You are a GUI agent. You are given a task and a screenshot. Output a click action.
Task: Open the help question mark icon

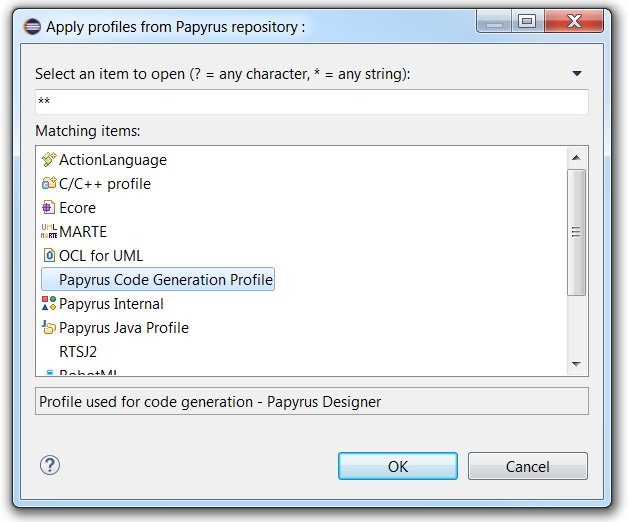50,465
